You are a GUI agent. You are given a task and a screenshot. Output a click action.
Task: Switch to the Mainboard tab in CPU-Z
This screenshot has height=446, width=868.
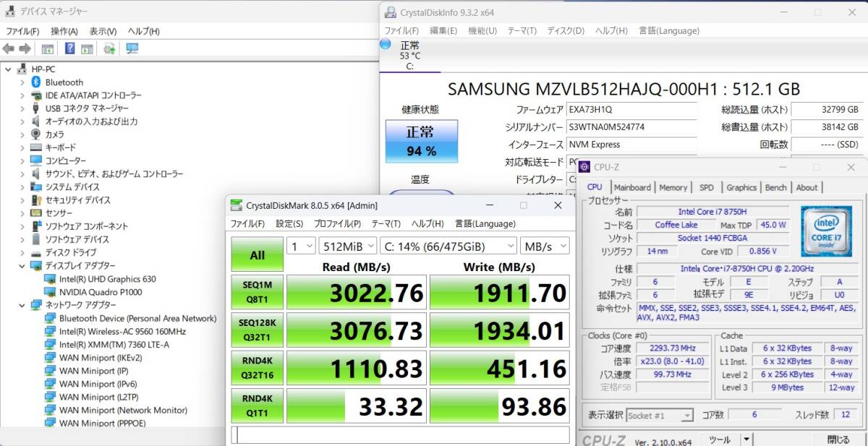coord(632,187)
